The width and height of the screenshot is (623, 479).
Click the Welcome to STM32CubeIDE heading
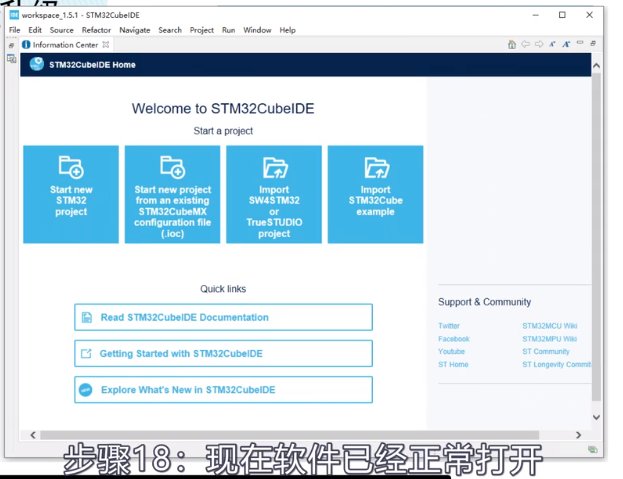coord(223,108)
